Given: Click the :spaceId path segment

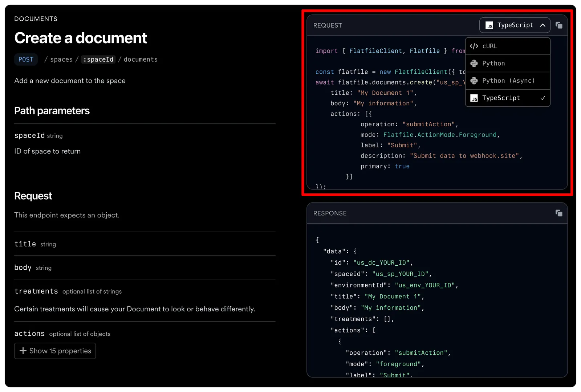Looking at the screenshot, I should [98, 59].
